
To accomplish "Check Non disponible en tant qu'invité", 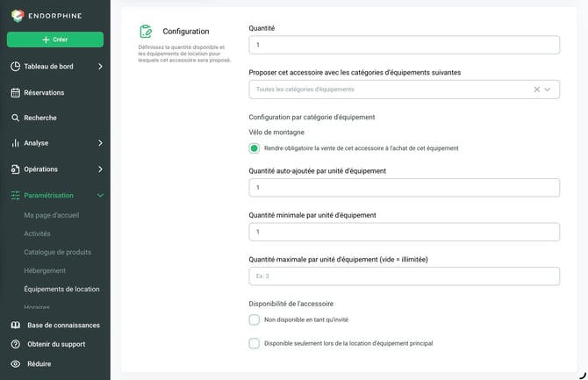I will tap(254, 319).
